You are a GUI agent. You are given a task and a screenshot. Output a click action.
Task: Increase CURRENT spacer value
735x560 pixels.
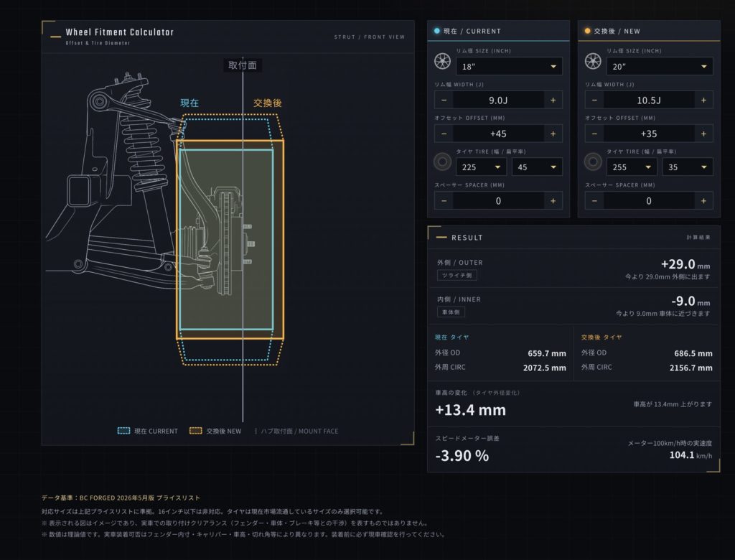coord(553,201)
